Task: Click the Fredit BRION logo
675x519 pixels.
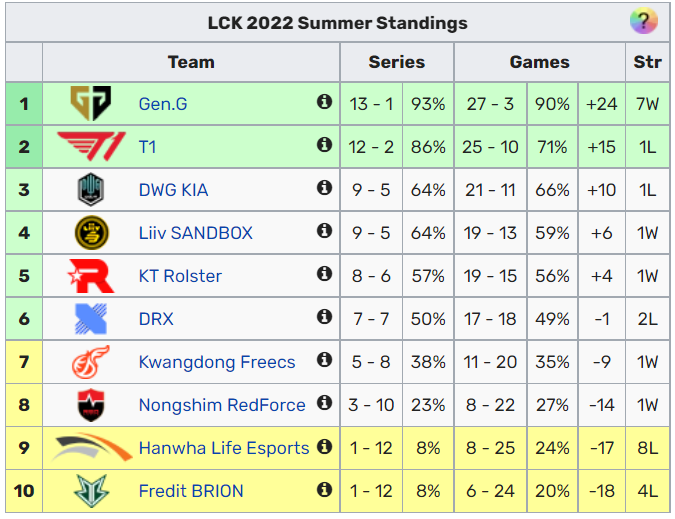Action: tap(91, 491)
